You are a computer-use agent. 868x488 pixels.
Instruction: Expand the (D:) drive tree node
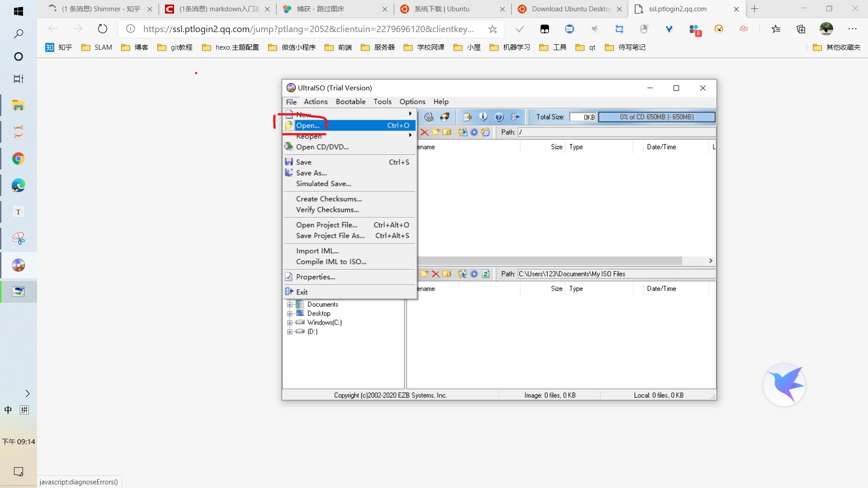click(x=289, y=332)
